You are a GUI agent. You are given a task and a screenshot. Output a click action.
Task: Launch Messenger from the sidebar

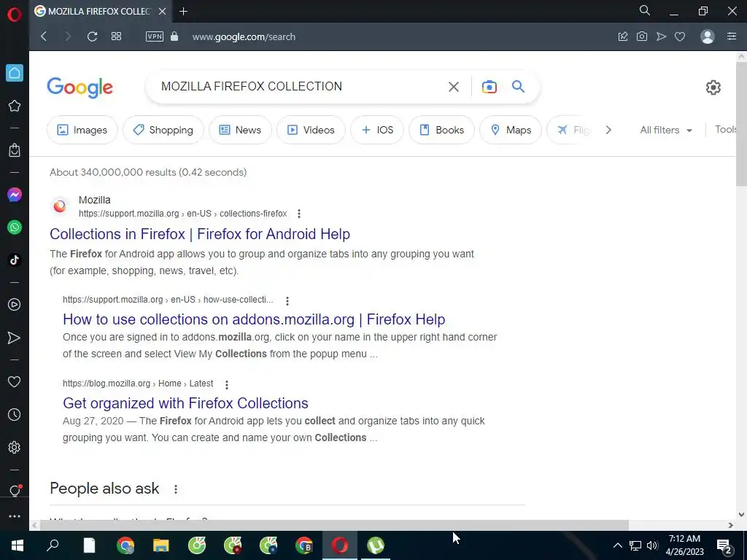pyautogui.click(x=15, y=195)
